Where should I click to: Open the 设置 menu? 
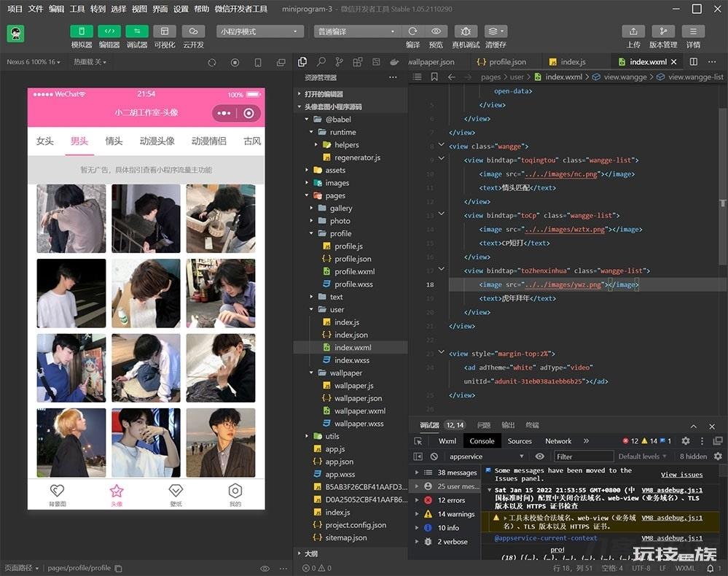coord(181,9)
